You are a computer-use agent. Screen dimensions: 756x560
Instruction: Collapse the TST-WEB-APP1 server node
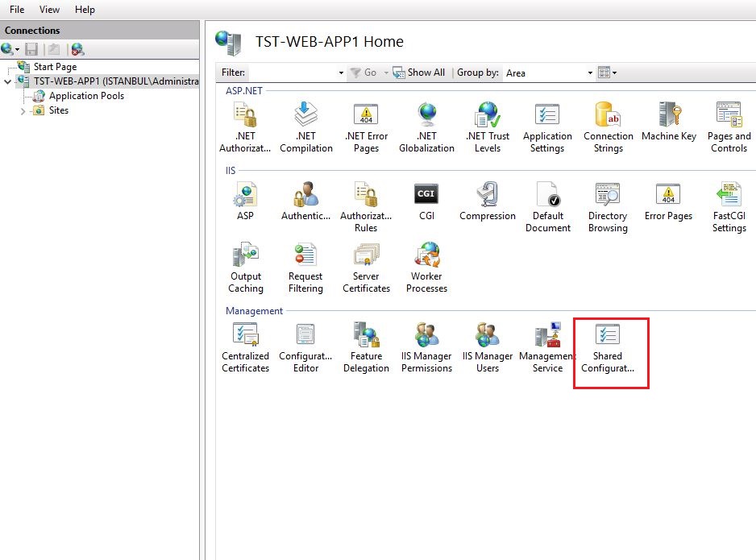pyautogui.click(x=8, y=82)
